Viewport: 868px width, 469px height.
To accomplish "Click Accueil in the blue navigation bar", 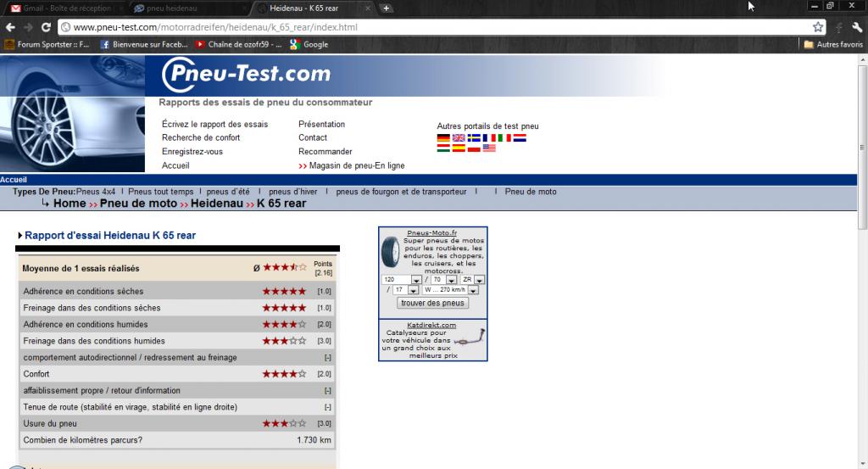I will coord(14,180).
